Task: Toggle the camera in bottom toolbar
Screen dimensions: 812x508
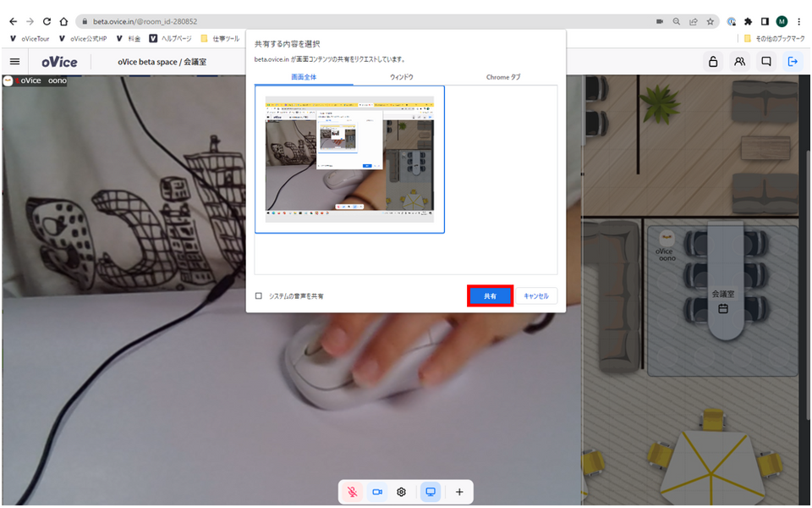Action: click(x=377, y=492)
